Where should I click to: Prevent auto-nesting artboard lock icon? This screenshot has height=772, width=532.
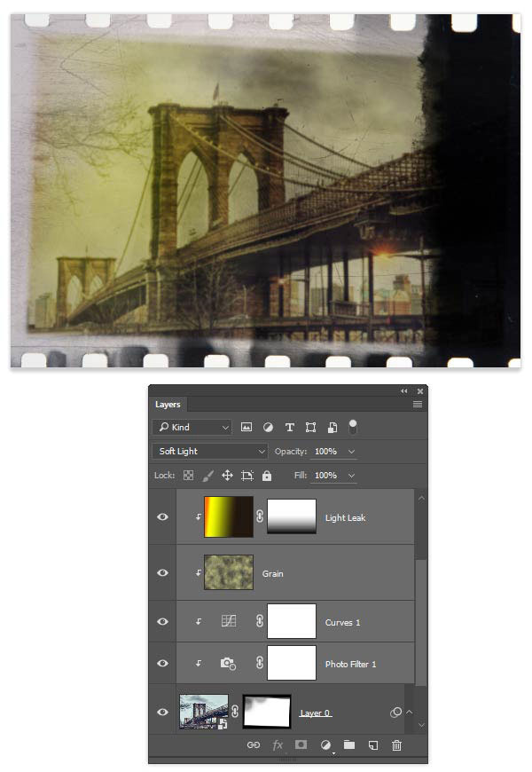click(x=247, y=475)
